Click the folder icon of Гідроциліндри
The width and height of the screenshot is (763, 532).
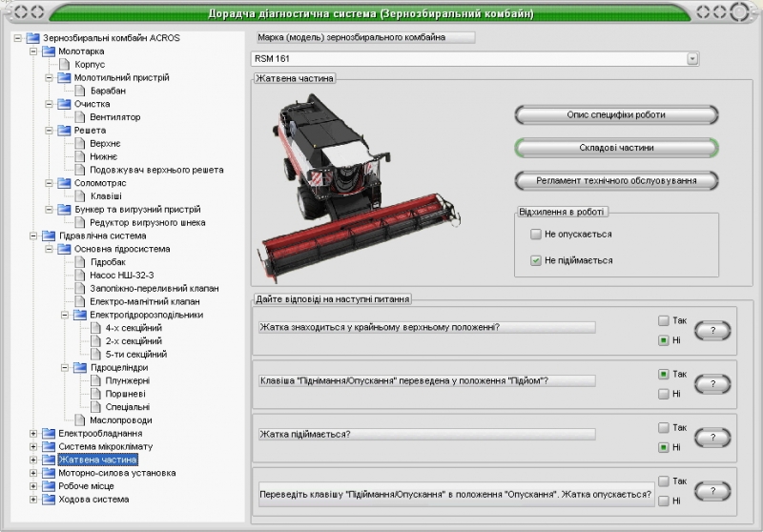click(80, 367)
